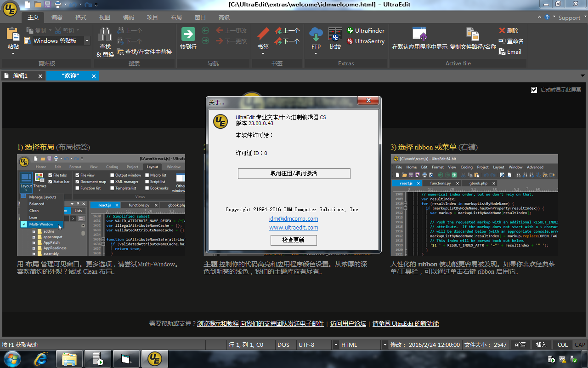Switch to the 编辑1 document tab
The width and height of the screenshot is (588, 368).
click(20, 76)
